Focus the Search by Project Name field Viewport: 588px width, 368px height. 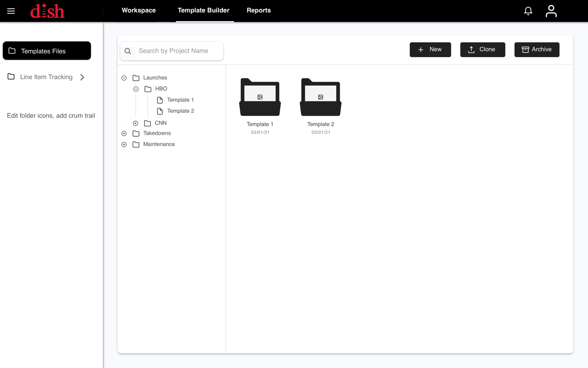coord(179,51)
